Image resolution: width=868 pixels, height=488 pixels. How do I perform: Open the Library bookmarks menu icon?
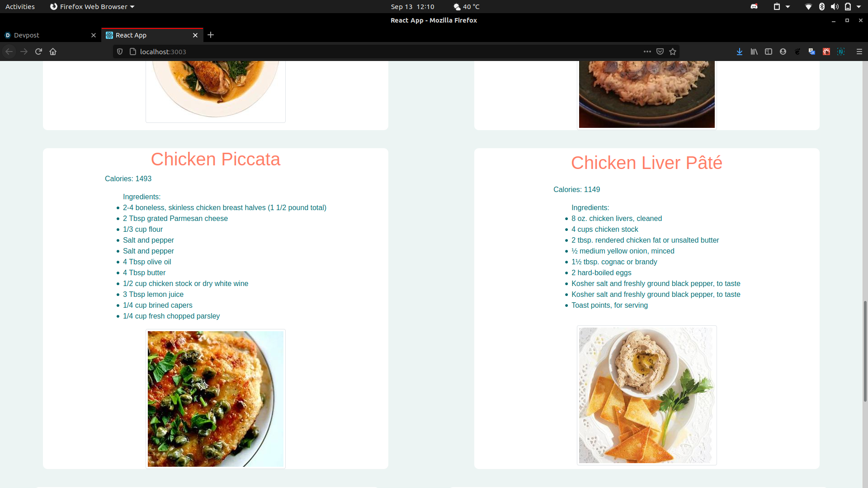point(754,52)
